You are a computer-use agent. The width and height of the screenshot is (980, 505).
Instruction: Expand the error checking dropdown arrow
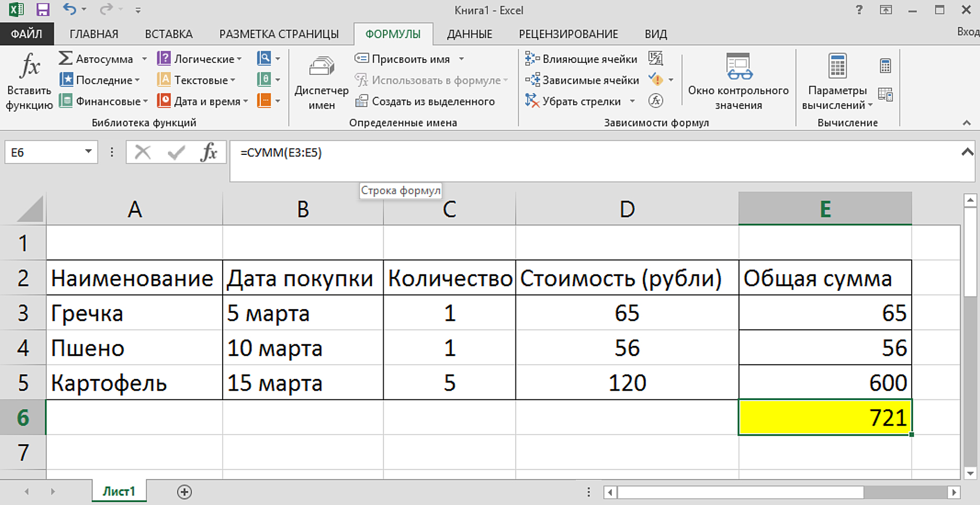671,80
